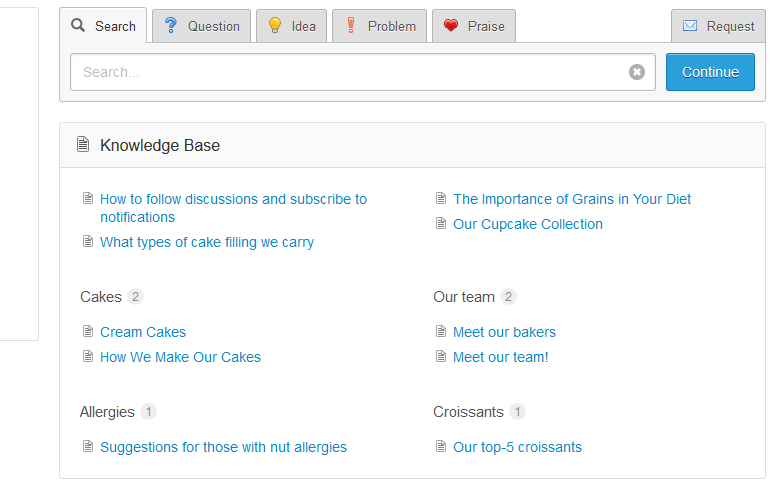Go to the Praise tab

tap(474, 26)
